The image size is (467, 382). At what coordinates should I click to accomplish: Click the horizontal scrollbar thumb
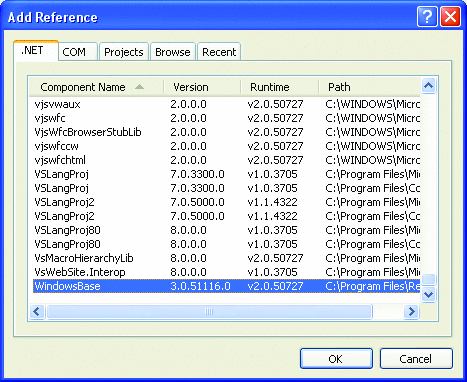coord(209,312)
